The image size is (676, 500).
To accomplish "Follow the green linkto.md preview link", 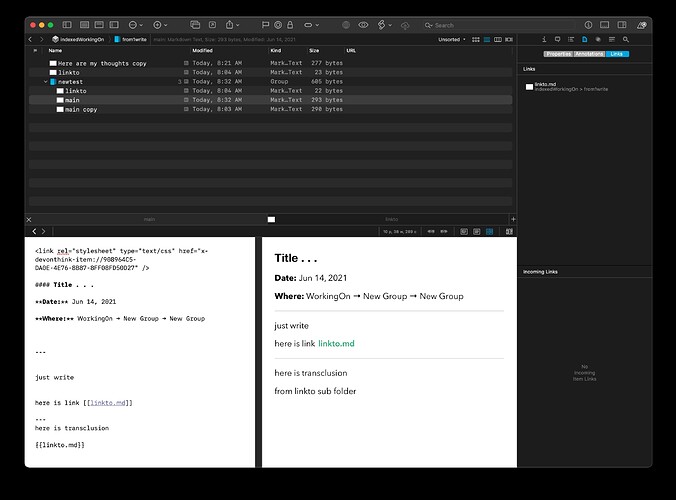I will tap(336, 344).
